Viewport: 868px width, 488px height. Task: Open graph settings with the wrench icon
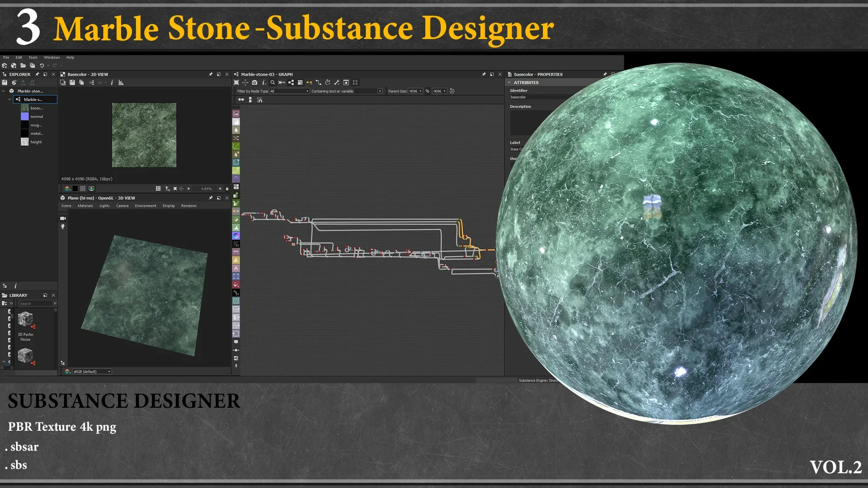click(x=338, y=82)
